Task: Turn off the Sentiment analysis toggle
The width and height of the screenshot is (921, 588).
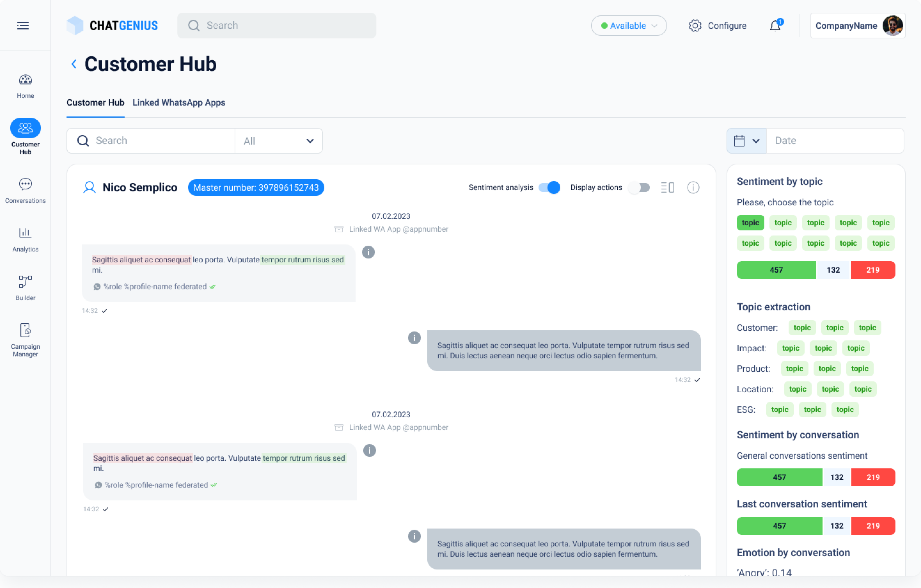Action: point(549,187)
